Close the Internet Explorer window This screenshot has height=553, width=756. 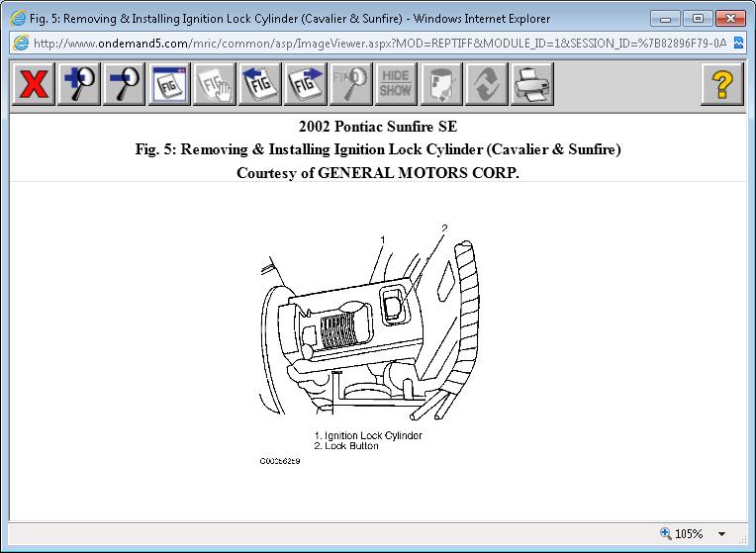pos(730,19)
